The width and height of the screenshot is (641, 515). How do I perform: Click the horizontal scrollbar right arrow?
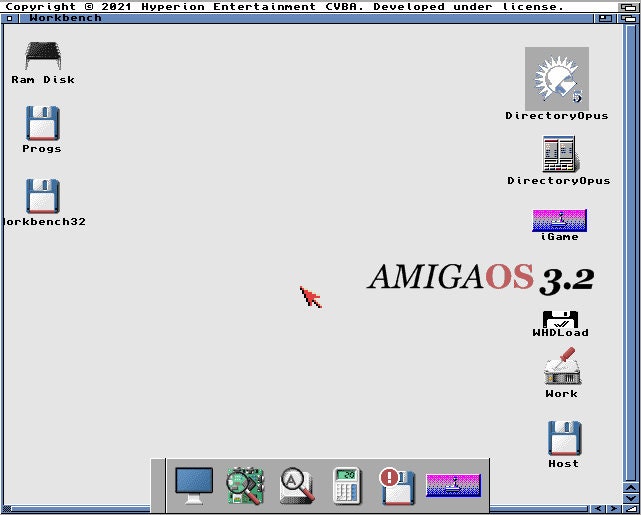613,509
